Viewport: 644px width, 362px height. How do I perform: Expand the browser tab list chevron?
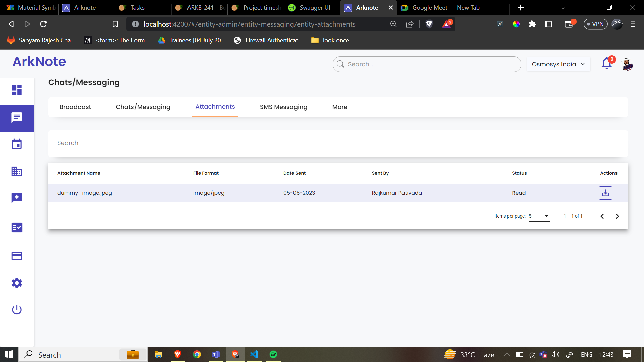pos(563,7)
